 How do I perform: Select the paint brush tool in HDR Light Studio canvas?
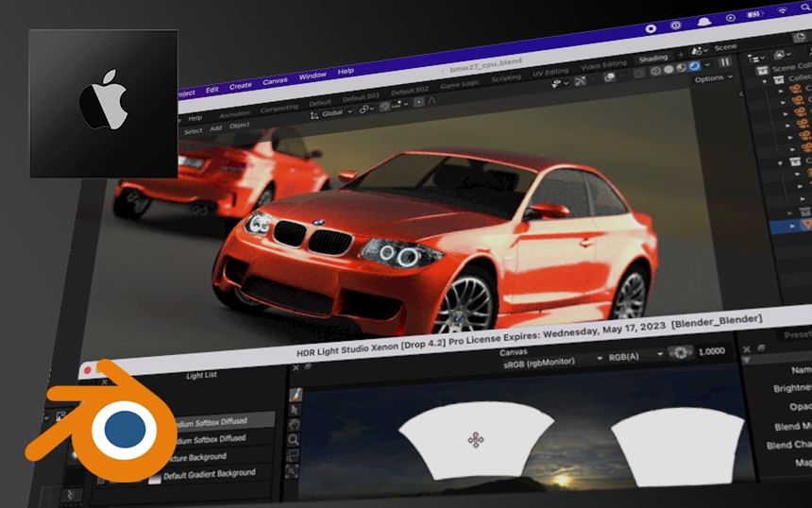[x=296, y=395]
